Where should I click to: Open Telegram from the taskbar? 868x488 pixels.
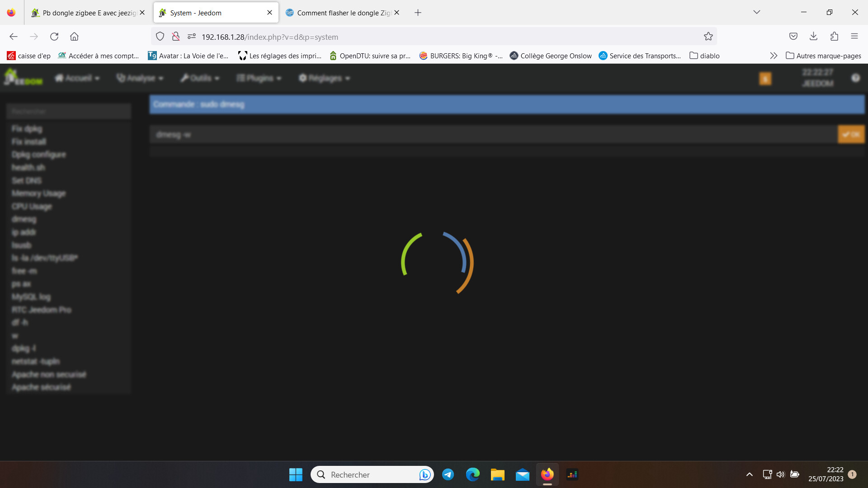448,474
